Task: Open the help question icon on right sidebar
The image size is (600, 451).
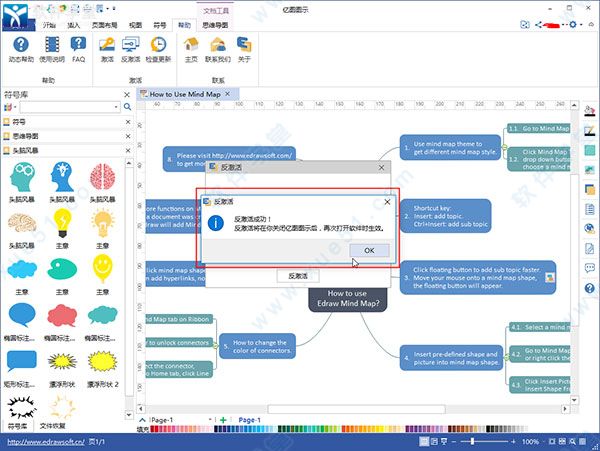Action: click(x=590, y=288)
